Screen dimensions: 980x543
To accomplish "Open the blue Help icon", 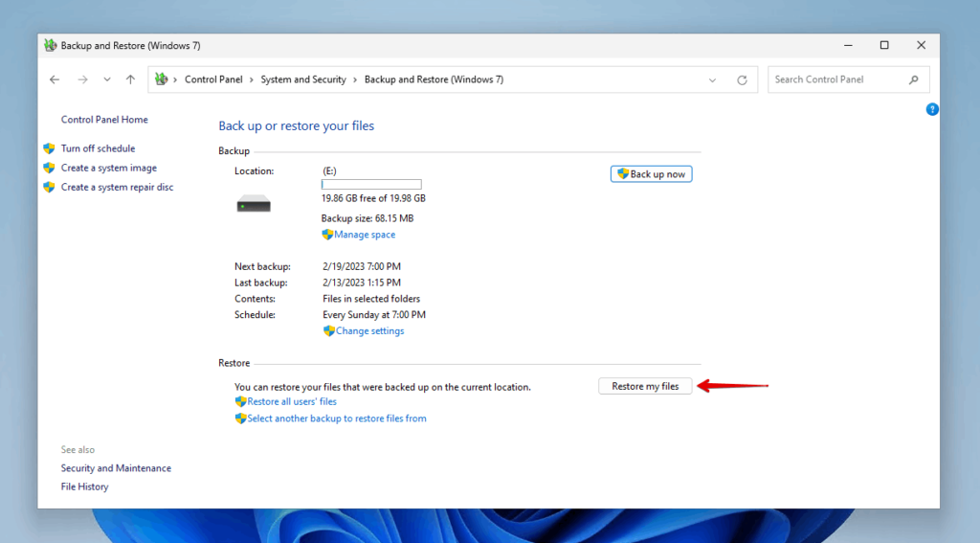I will 932,110.
